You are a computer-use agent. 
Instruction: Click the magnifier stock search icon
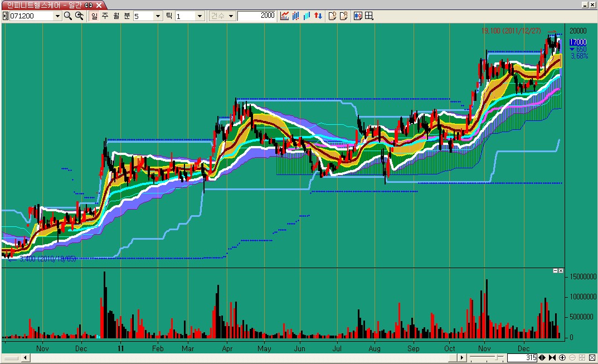point(68,16)
